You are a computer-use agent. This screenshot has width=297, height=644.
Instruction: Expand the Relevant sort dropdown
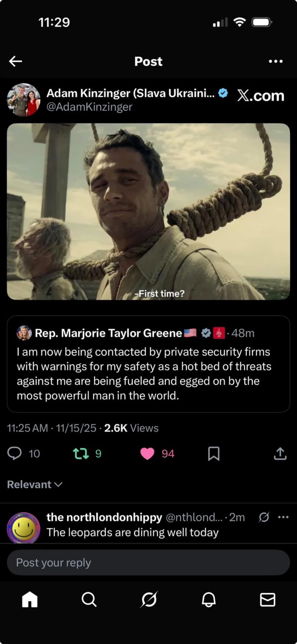tap(35, 484)
